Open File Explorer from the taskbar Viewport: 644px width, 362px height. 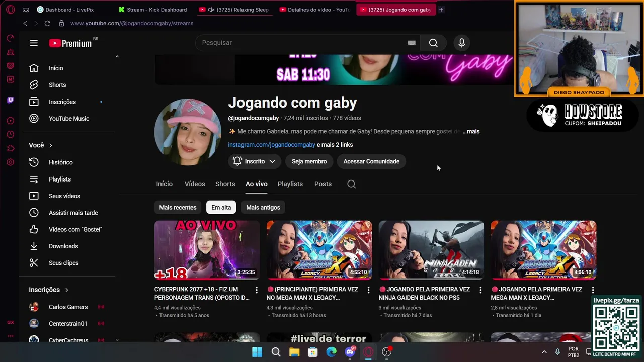[294, 352]
